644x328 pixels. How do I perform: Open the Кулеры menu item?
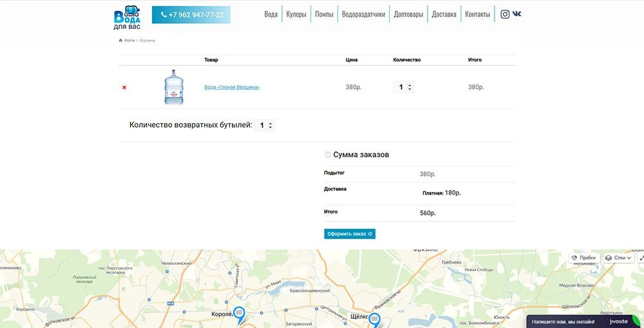[296, 14]
